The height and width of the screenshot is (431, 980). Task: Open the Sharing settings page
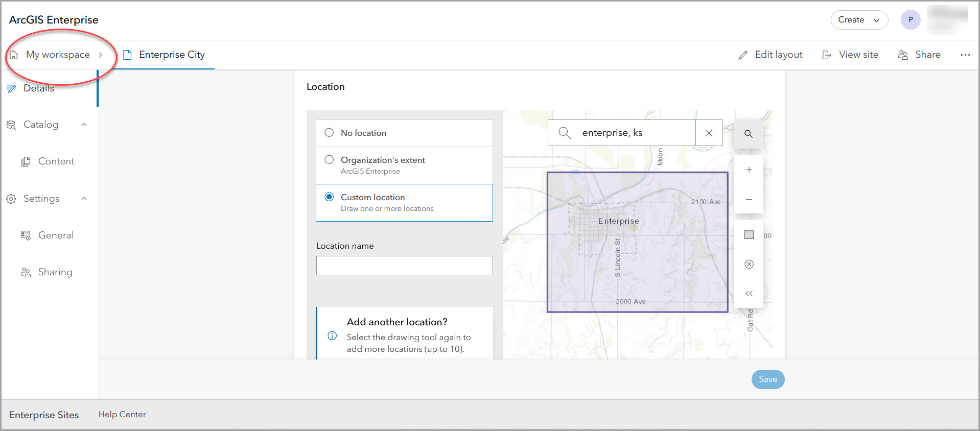tap(55, 272)
